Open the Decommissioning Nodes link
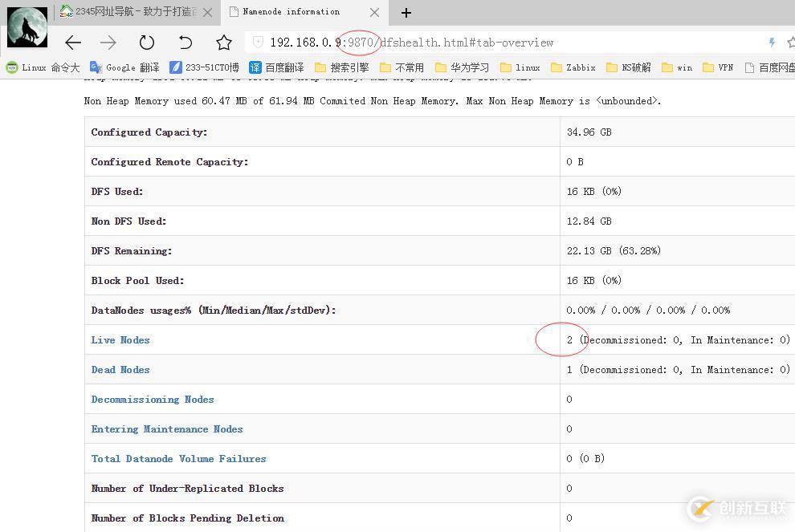Viewport: 795px width, 532px height. click(x=153, y=400)
